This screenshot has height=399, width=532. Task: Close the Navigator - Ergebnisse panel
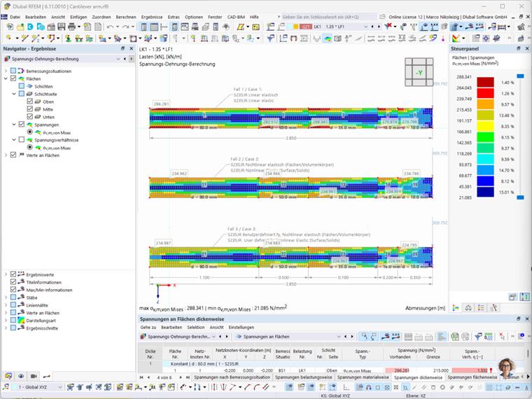click(x=132, y=48)
